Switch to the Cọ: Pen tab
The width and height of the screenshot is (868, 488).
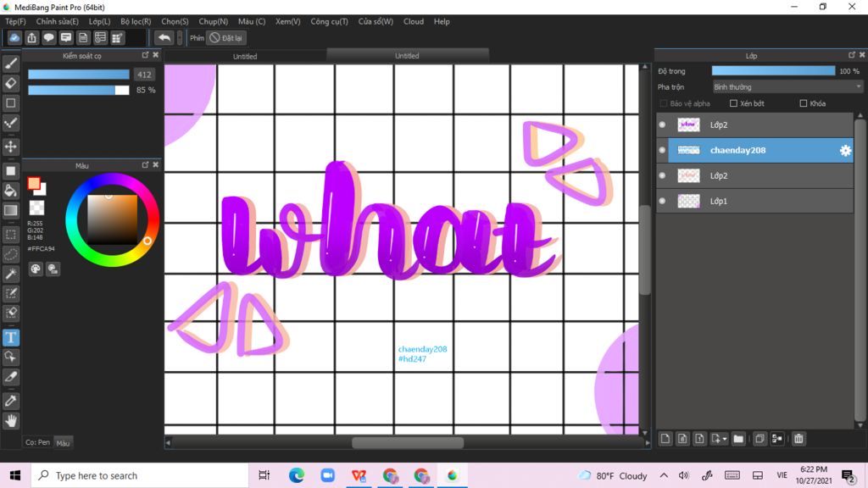[37, 442]
